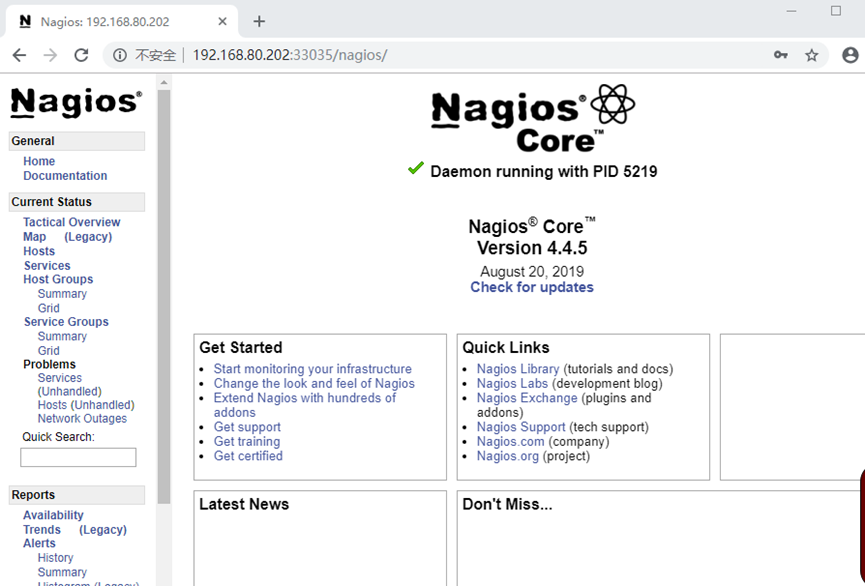The height and width of the screenshot is (586, 865).
Task: Open Get support link
Action: tap(247, 427)
